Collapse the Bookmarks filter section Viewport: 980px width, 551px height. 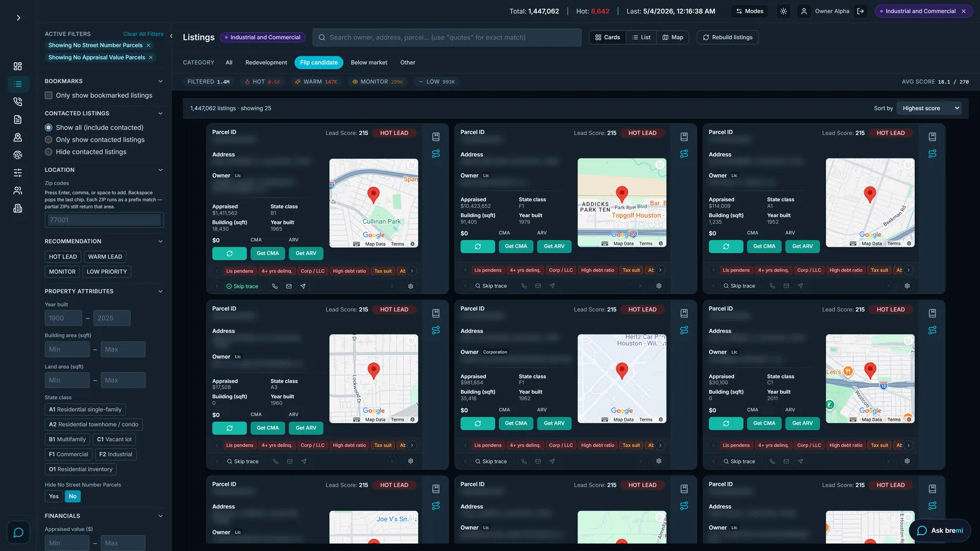[x=160, y=81]
